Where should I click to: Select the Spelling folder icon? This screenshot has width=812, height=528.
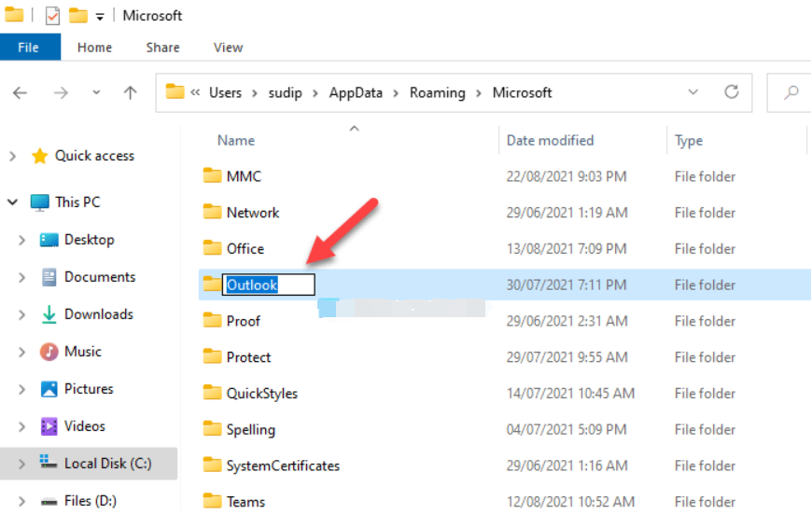[x=212, y=429]
